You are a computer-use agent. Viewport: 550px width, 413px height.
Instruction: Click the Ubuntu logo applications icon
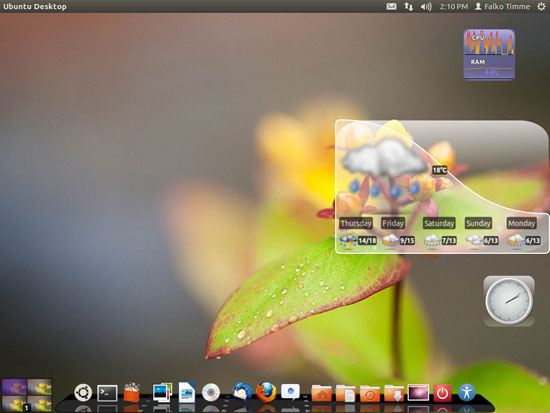point(83,392)
